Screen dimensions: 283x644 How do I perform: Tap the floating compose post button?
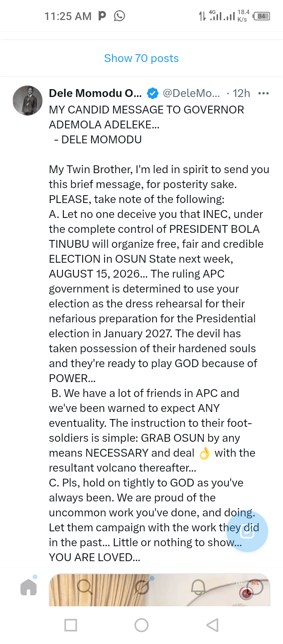point(247,531)
